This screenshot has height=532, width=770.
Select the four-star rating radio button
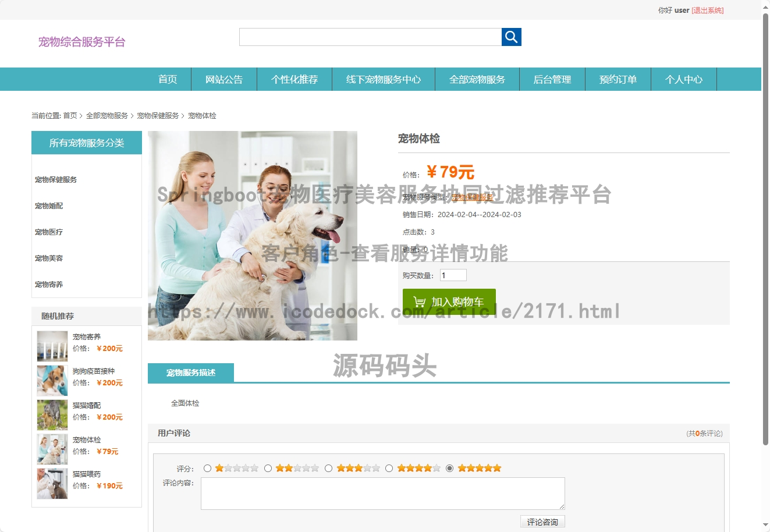[389, 469]
